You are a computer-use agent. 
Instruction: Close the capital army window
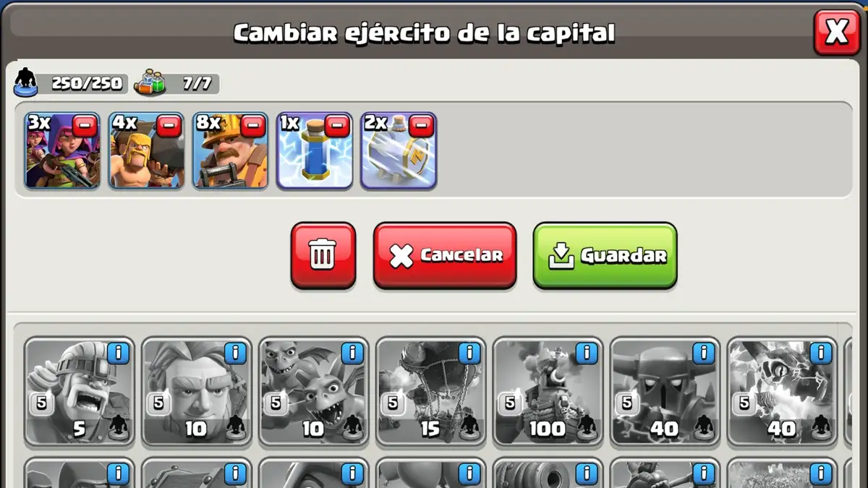[x=836, y=32]
